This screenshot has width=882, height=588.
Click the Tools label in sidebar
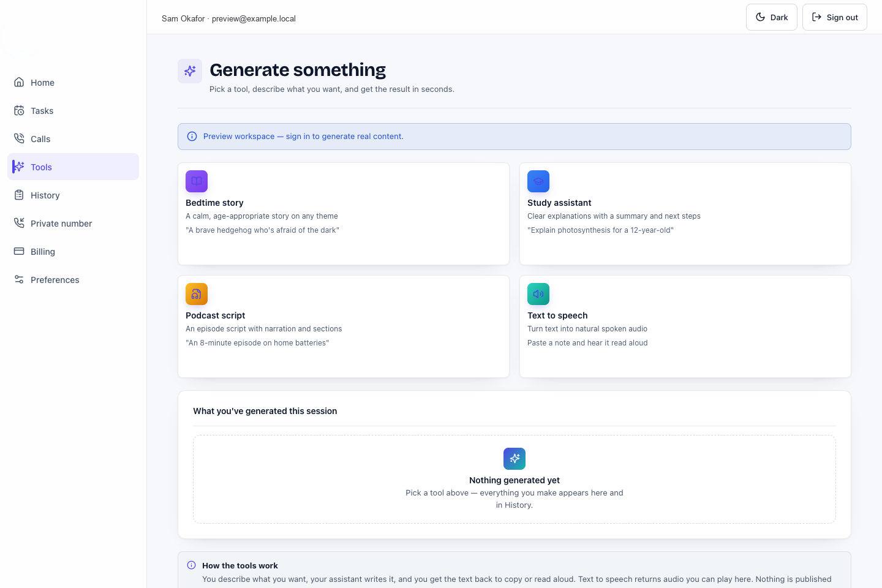coord(41,167)
